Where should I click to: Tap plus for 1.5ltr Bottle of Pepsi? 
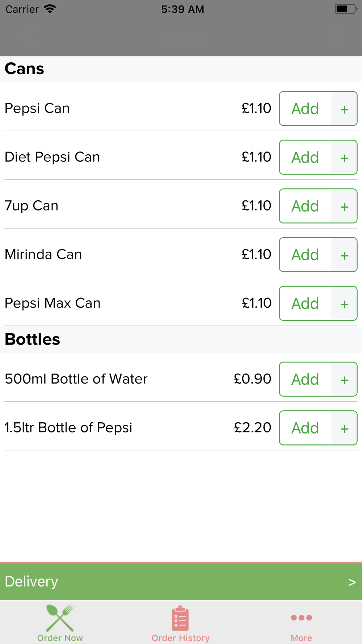pyautogui.click(x=344, y=428)
